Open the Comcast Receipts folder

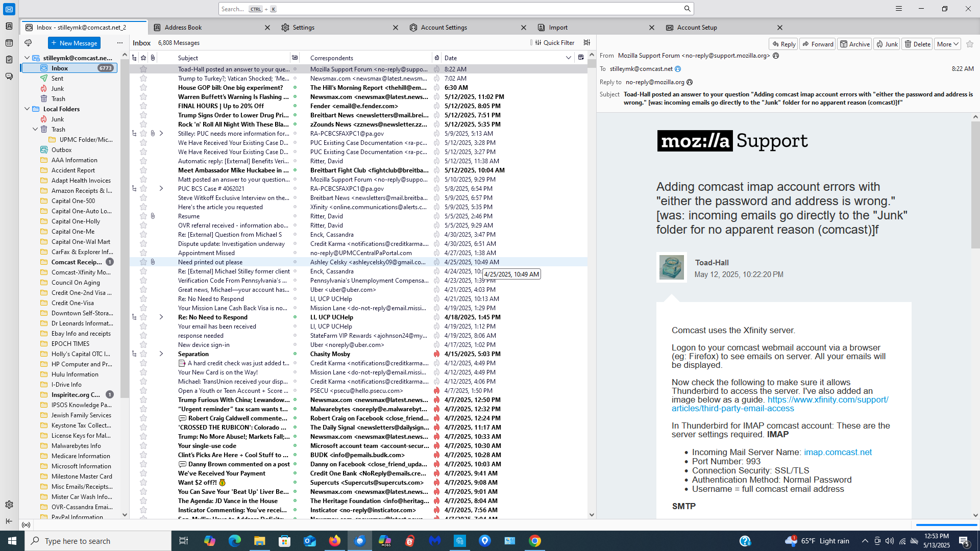point(76,262)
